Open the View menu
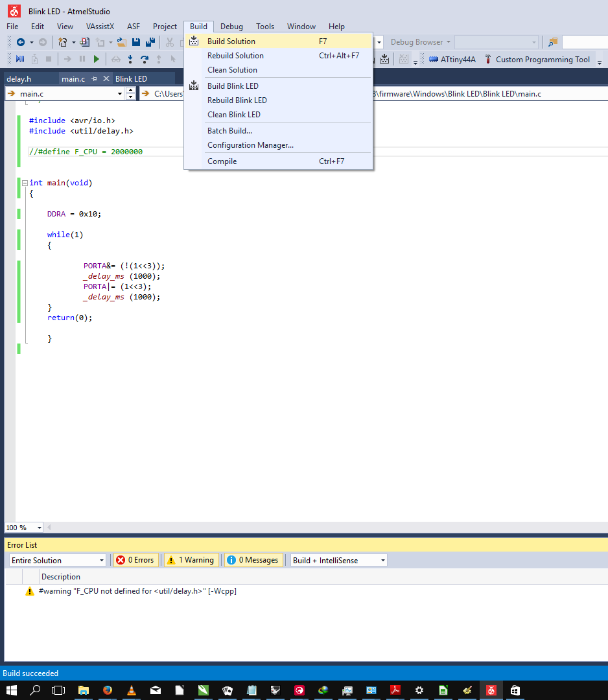 coord(65,27)
